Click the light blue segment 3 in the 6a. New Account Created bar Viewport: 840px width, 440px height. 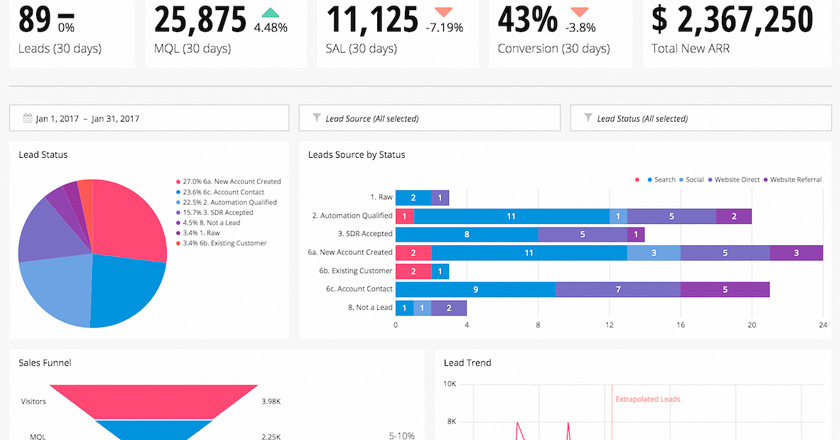point(654,253)
